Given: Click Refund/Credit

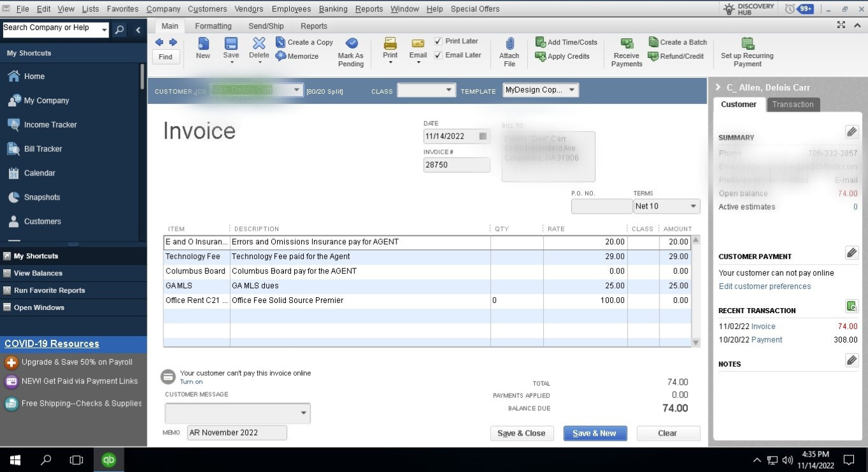Looking at the screenshot, I should (x=676, y=56).
